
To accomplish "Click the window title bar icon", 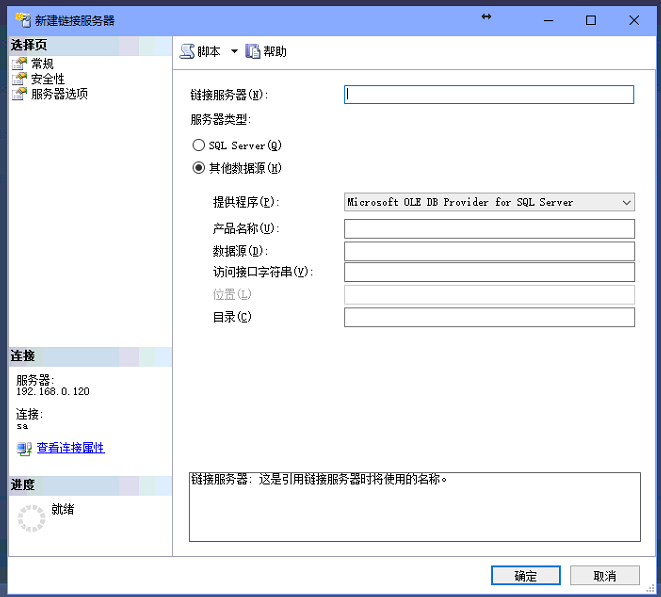I will (23, 20).
